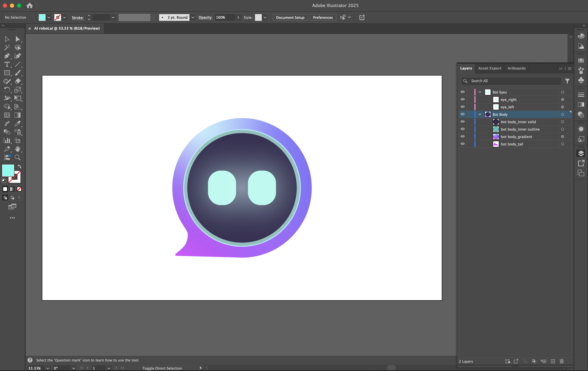Select the Direct Selection tool

18,39
